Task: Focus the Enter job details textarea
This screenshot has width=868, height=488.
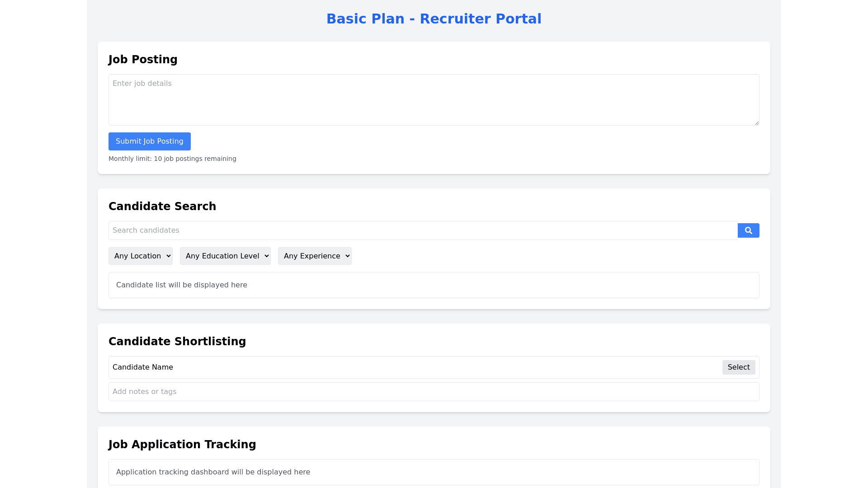Action: 433,100
